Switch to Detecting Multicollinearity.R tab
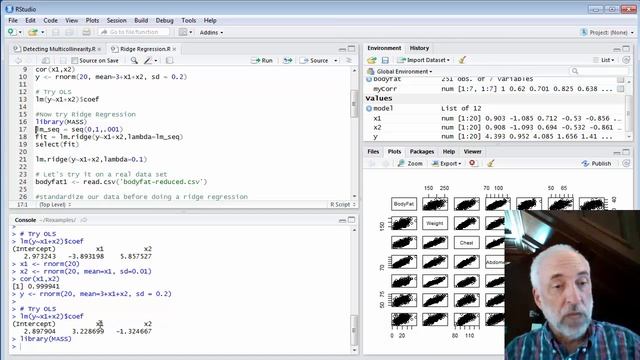 click(58, 49)
